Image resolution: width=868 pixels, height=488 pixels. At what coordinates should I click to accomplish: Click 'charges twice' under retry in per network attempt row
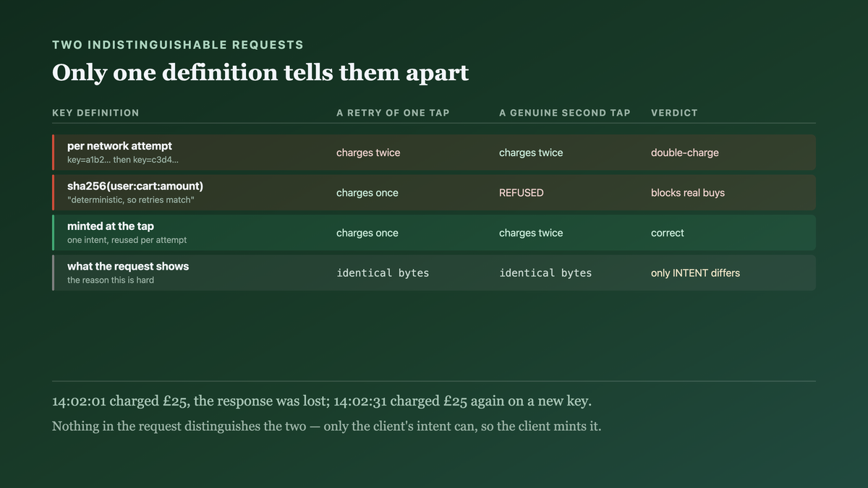tap(368, 153)
